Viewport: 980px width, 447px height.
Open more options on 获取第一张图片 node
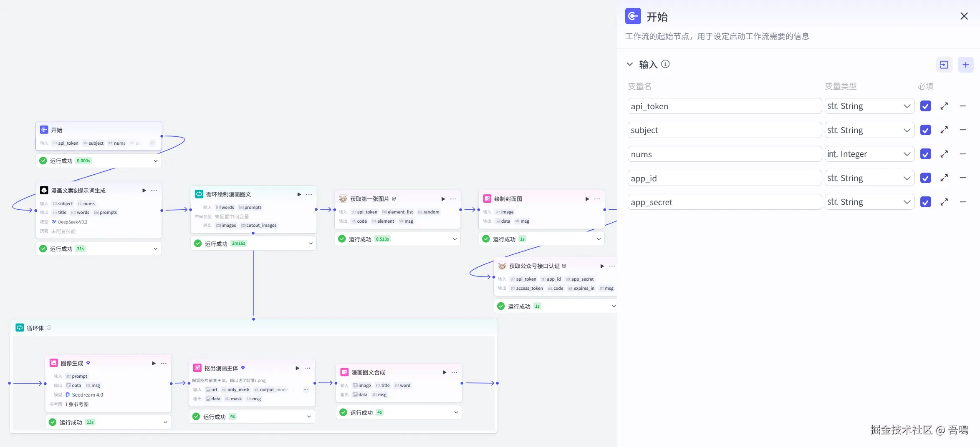click(453, 199)
